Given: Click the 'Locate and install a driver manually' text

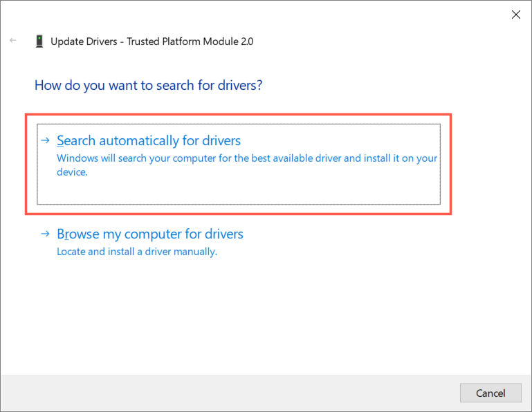Looking at the screenshot, I should pyautogui.click(x=137, y=252).
